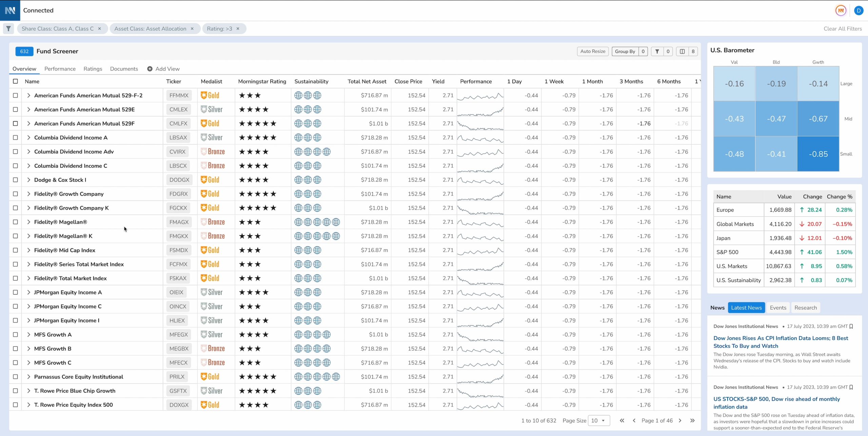The width and height of the screenshot is (868, 436).
Task: Open the Page Size dropdown showing 10
Action: pyautogui.click(x=598, y=420)
